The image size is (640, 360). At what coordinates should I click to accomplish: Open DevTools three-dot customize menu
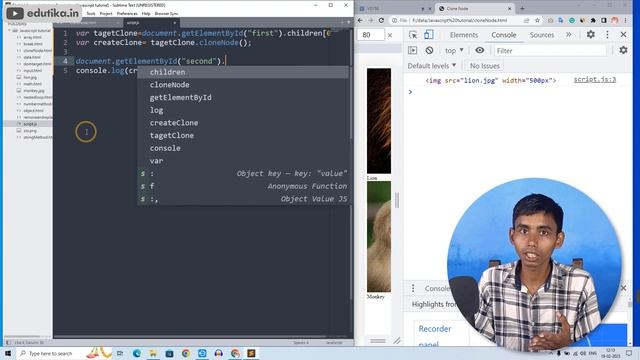coord(607,35)
